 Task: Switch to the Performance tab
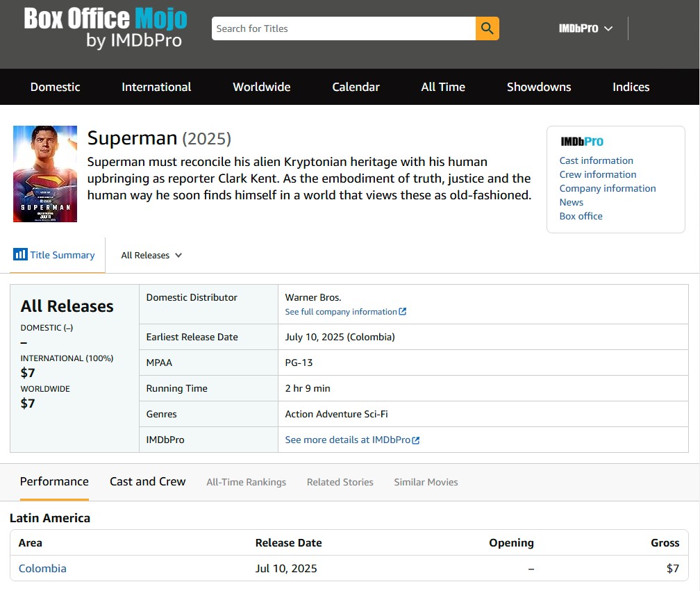tap(54, 482)
